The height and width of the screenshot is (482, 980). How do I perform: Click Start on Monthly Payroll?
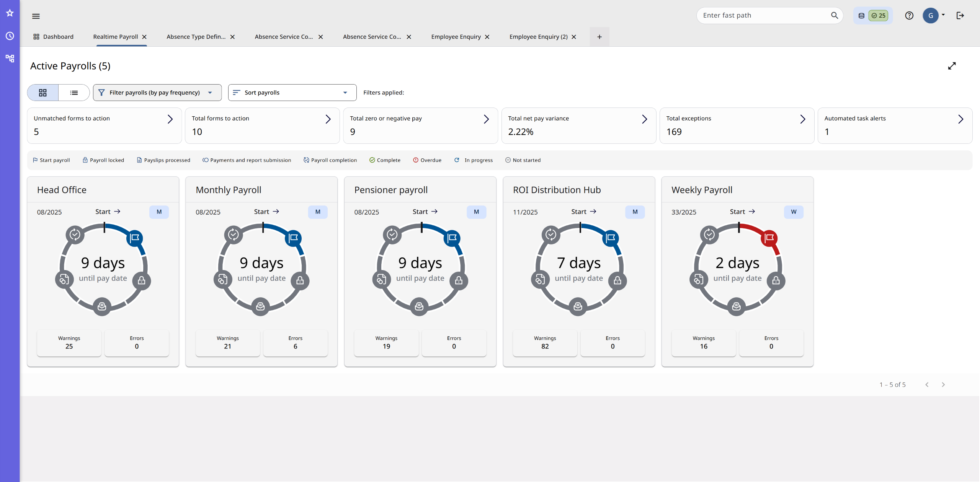point(266,212)
